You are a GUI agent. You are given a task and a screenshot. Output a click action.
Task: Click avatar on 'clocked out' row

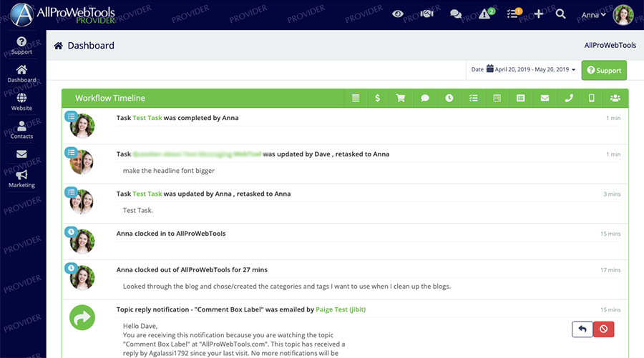[82, 278]
